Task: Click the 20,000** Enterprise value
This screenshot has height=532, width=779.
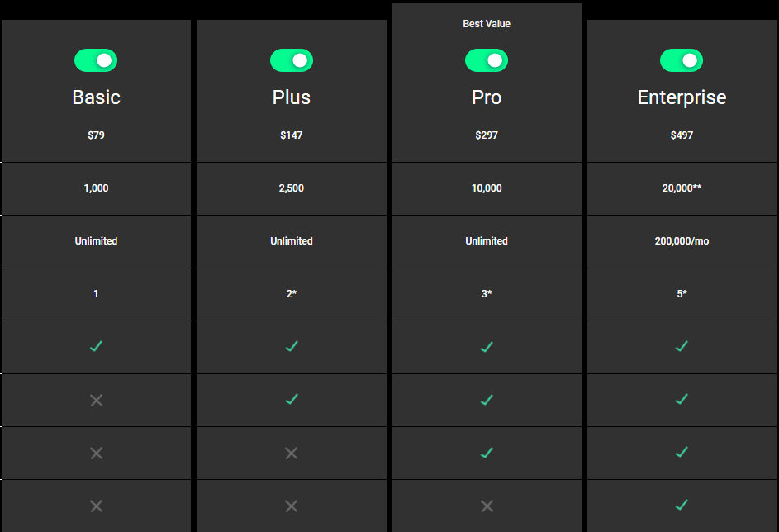Action: point(682,188)
